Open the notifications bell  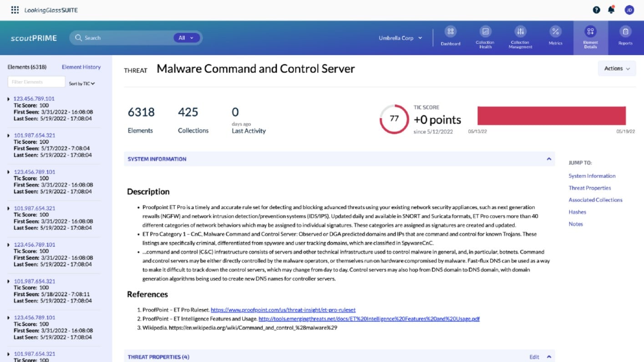(610, 10)
